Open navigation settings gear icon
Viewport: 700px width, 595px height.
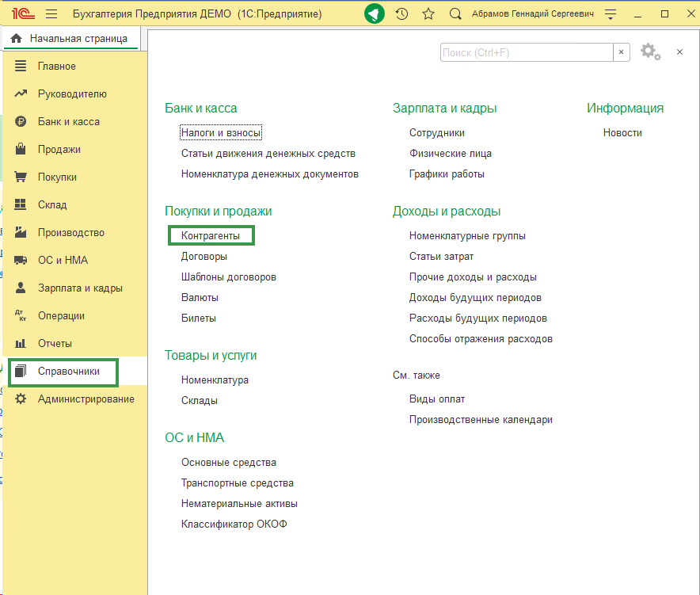click(650, 51)
